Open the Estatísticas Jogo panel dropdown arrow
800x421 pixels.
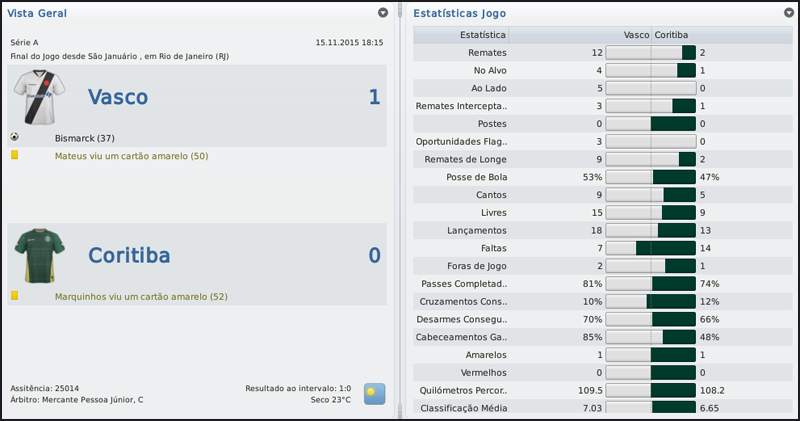[789, 13]
